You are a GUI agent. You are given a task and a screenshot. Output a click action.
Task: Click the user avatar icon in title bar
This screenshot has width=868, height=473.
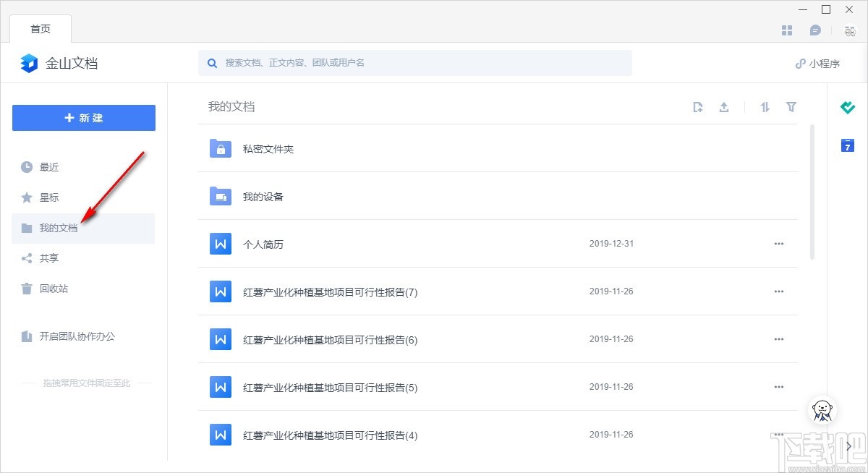click(850, 30)
